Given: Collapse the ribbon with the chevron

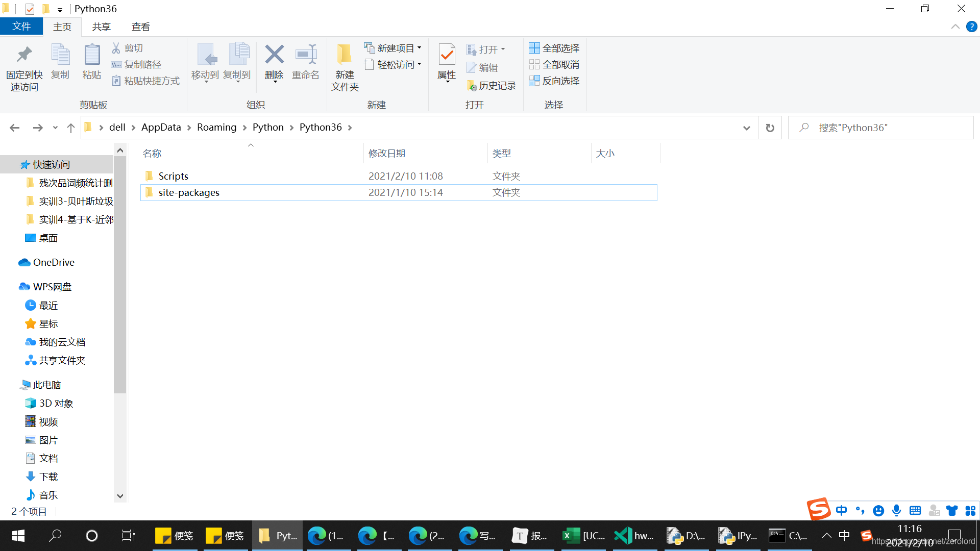Looking at the screenshot, I should 955,27.
